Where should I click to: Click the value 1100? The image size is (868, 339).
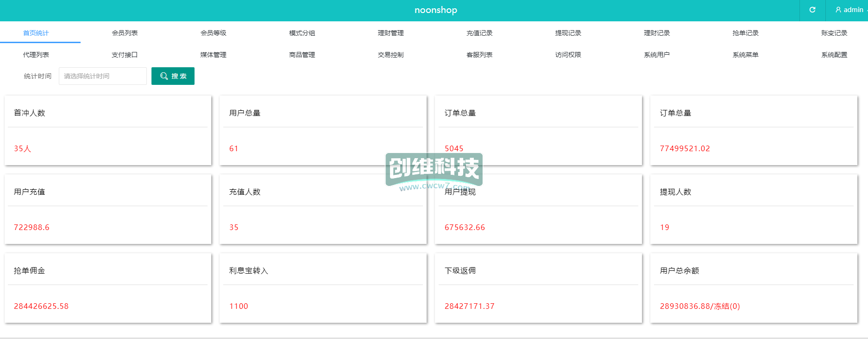pos(239,306)
